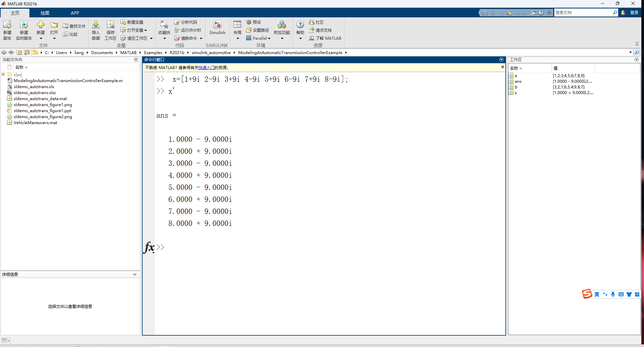Open the Parallel dropdown menu
Screen dimensions: 644x347
(x=259, y=38)
